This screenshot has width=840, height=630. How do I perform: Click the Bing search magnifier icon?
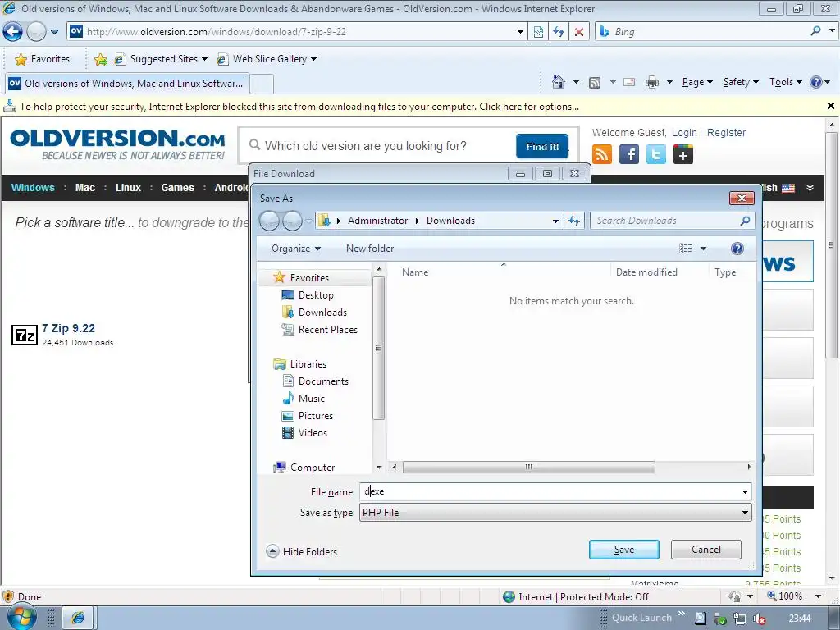pyautogui.click(x=815, y=31)
